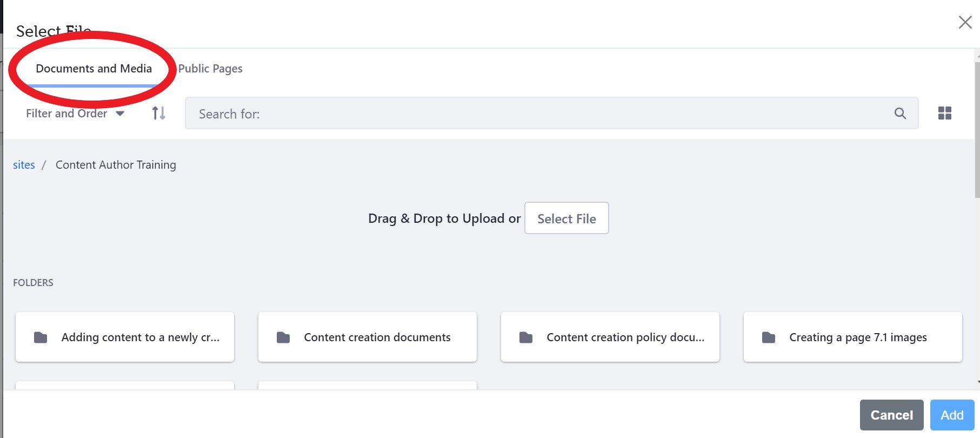Select the Content Author Training breadcrumb
The height and width of the screenshot is (438, 980).
tap(116, 165)
